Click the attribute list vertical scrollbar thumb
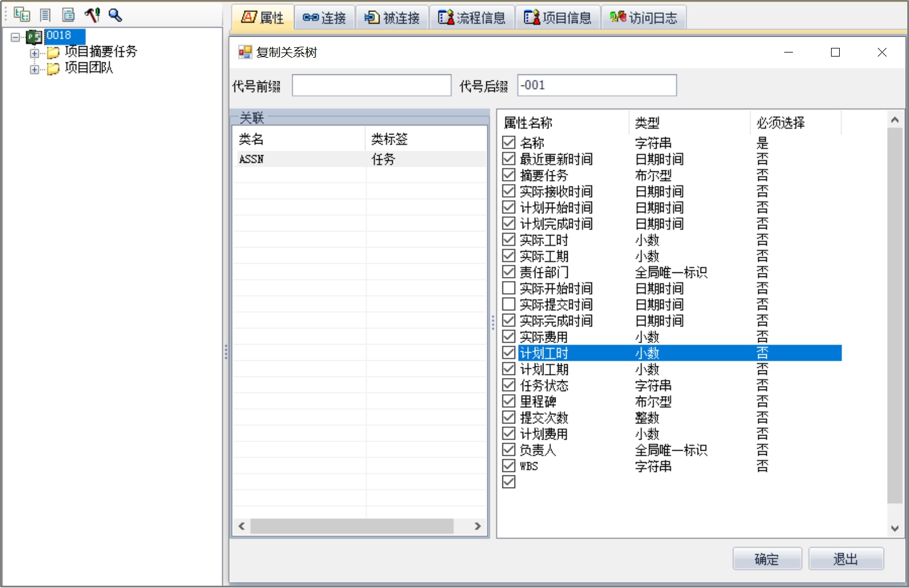The image size is (909, 588). (895, 316)
